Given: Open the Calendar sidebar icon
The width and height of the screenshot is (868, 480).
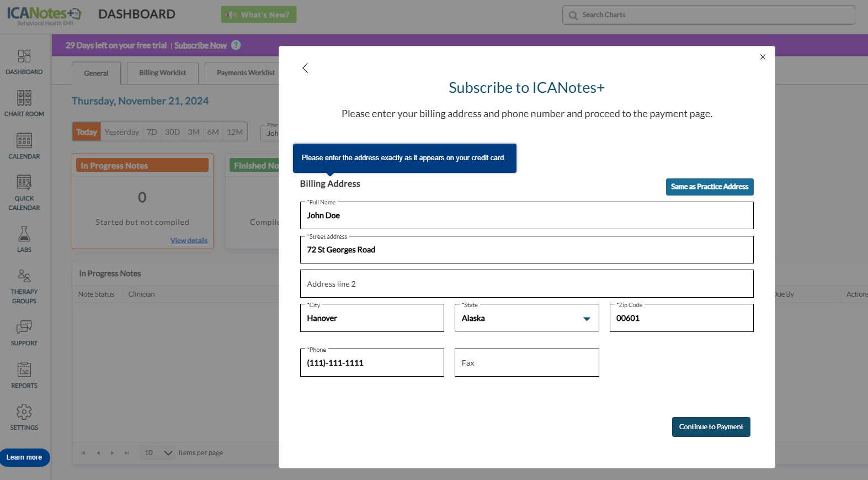Looking at the screenshot, I should (x=24, y=141).
